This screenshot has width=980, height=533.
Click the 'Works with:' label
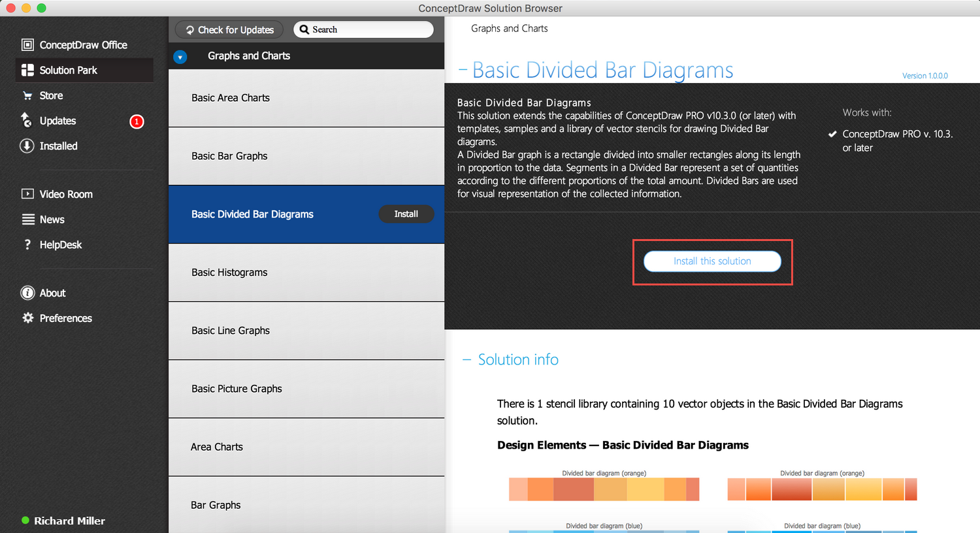tap(867, 112)
